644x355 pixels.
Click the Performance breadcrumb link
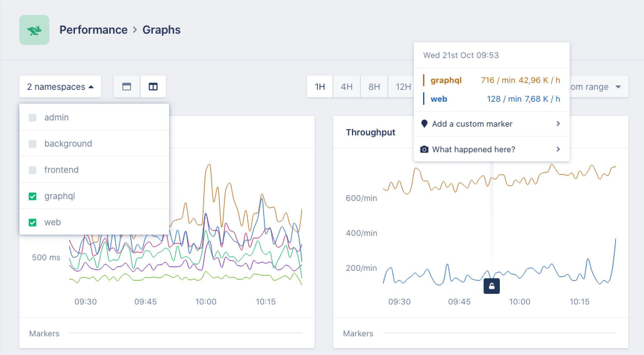tap(94, 30)
